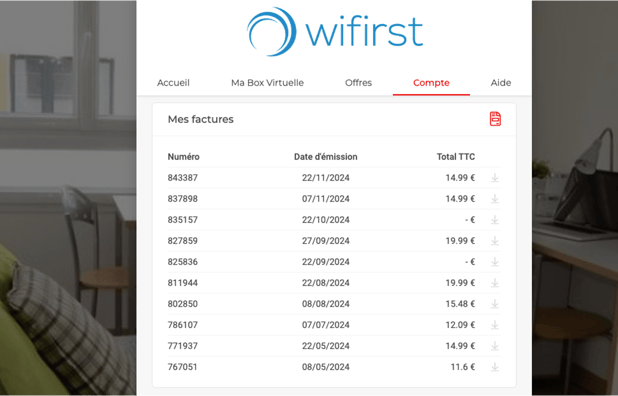Screen dimensions: 618x396
Task: Select invoice number 771937
Action: (x=182, y=346)
